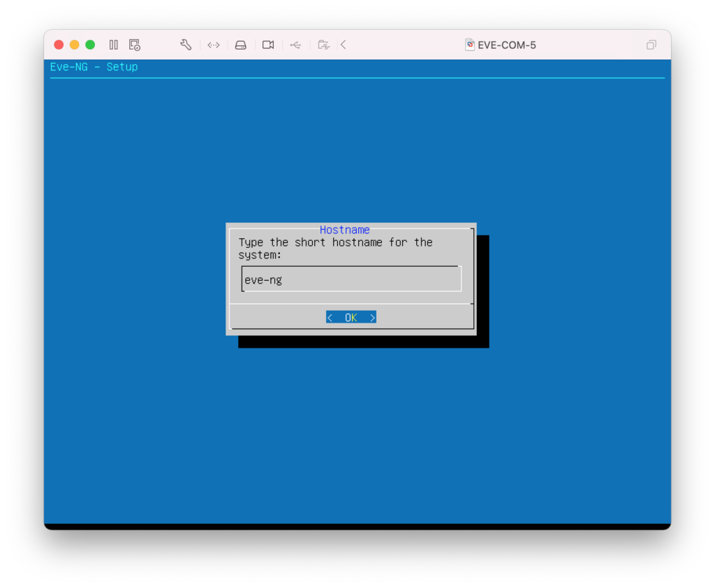Confirm hostname with the OK button
This screenshot has width=715, height=588.
click(351, 318)
